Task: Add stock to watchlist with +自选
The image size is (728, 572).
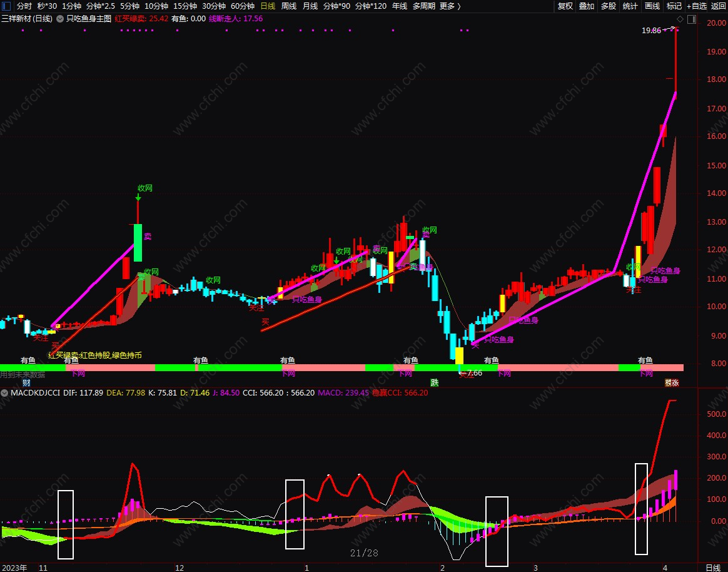Action: click(696, 6)
